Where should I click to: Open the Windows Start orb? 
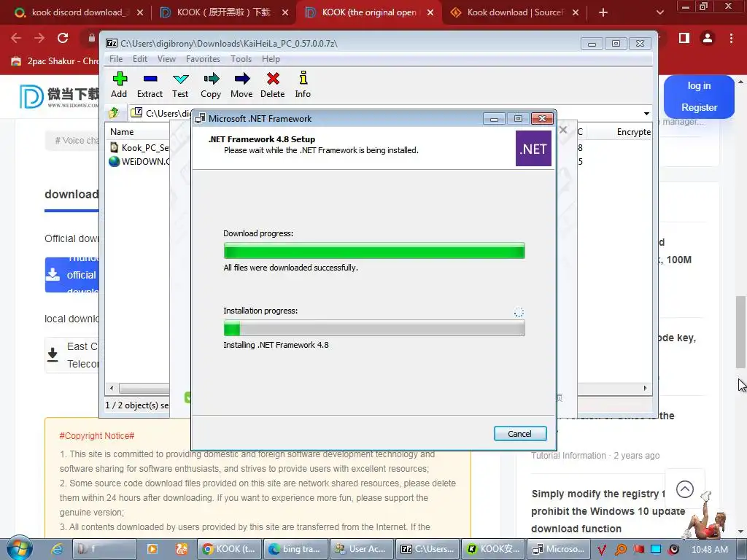pyautogui.click(x=19, y=548)
